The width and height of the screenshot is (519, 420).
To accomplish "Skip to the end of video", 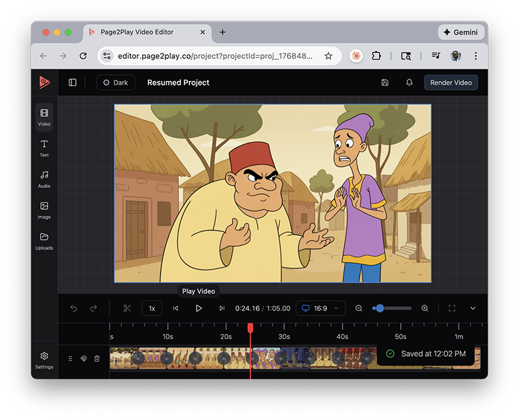I will pos(222,309).
